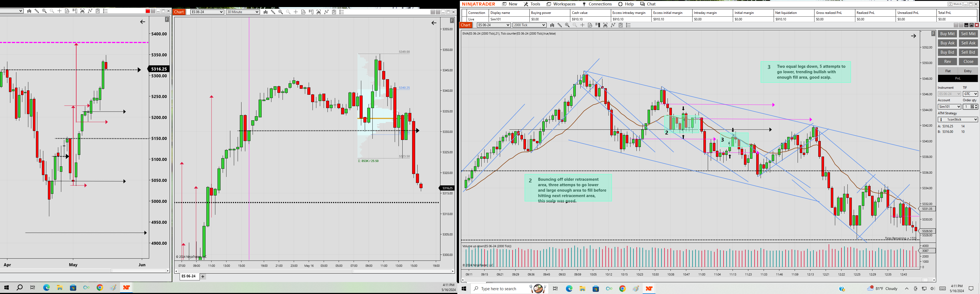The image size is (980, 294).
Task: Click $910.10 Net liquidation cell
Action: click(794, 19)
